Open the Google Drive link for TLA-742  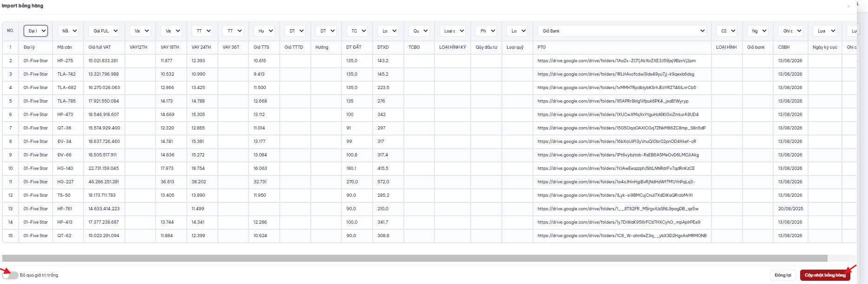(x=616, y=74)
